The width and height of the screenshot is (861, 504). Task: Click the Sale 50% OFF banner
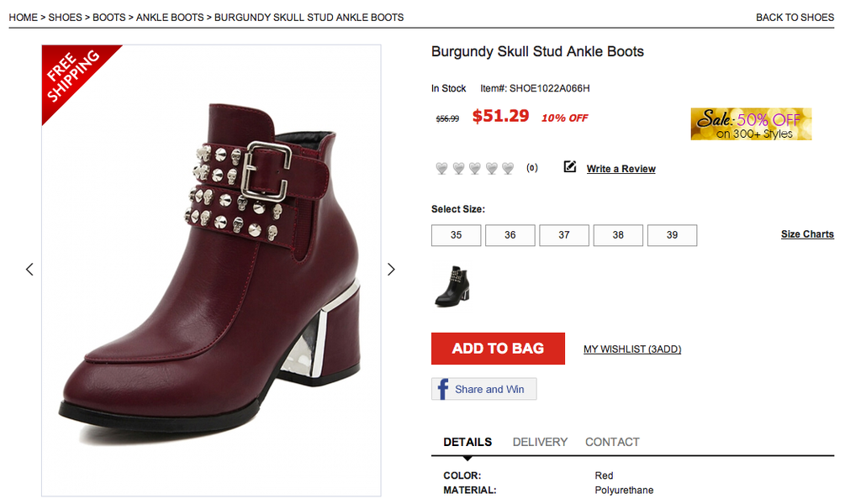(751, 123)
